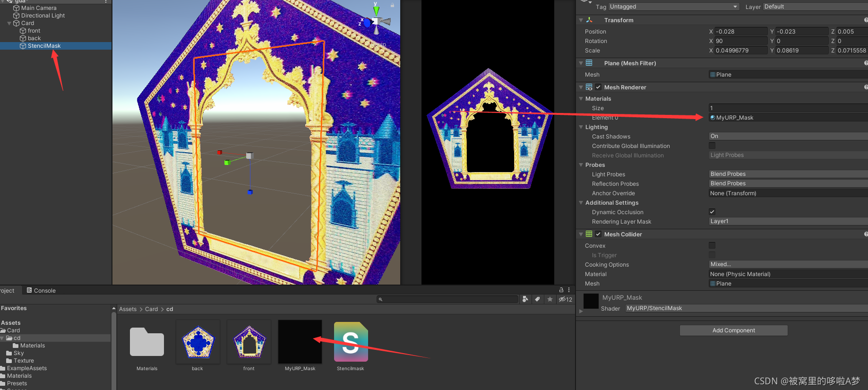The image size is (868, 390).
Task: Select the MyURP_Mask material asset thumbnail
Action: click(x=300, y=342)
